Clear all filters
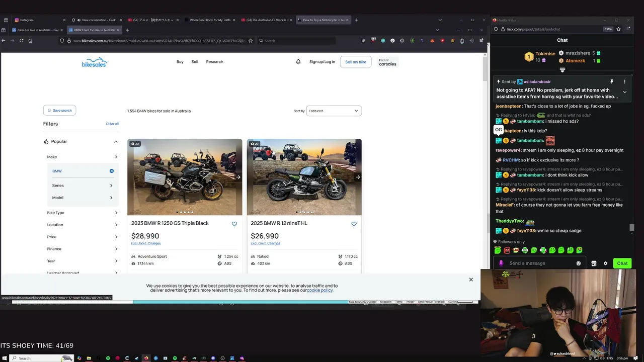644x362 pixels. coord(112,124)
